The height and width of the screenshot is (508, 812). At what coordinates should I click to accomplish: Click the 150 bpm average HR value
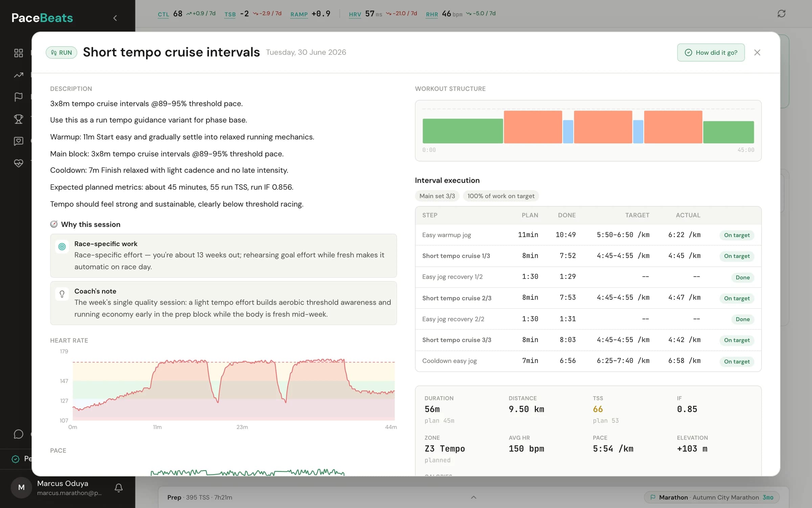[x=526, y=449]
